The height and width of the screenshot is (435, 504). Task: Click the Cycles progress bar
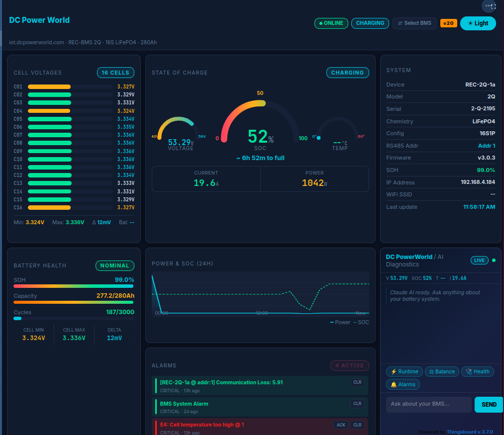(73, 319)
